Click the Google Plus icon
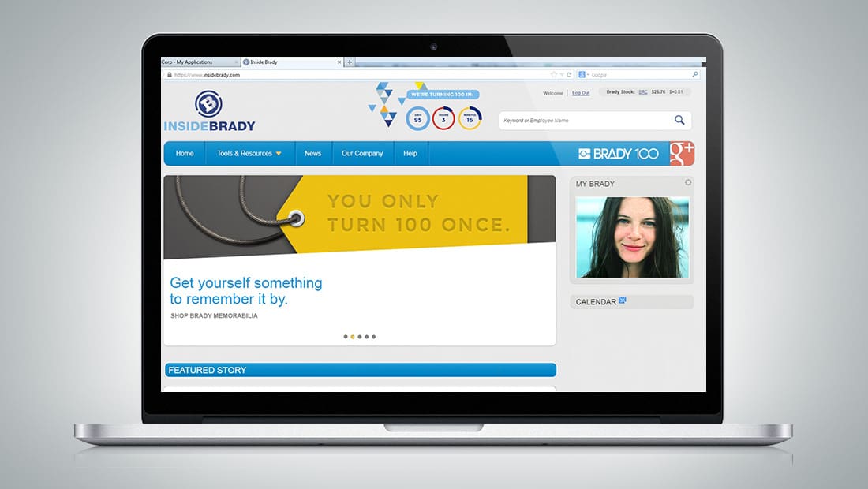The image size is (868, 489). pos(682,153)
